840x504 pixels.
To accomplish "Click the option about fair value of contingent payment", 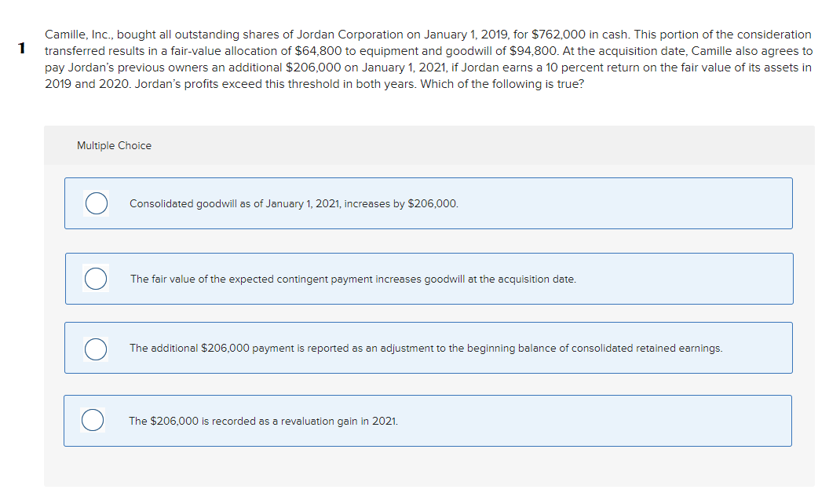I will pos(353,278).
